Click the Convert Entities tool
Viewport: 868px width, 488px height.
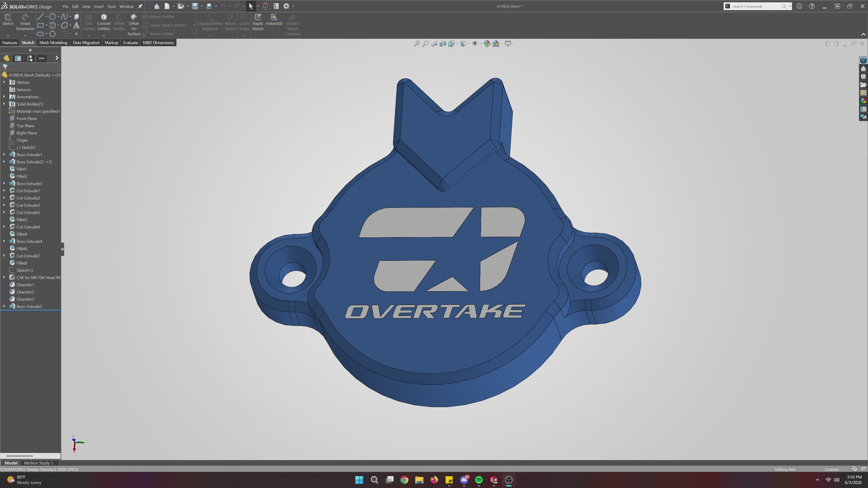tap(104, 22)
